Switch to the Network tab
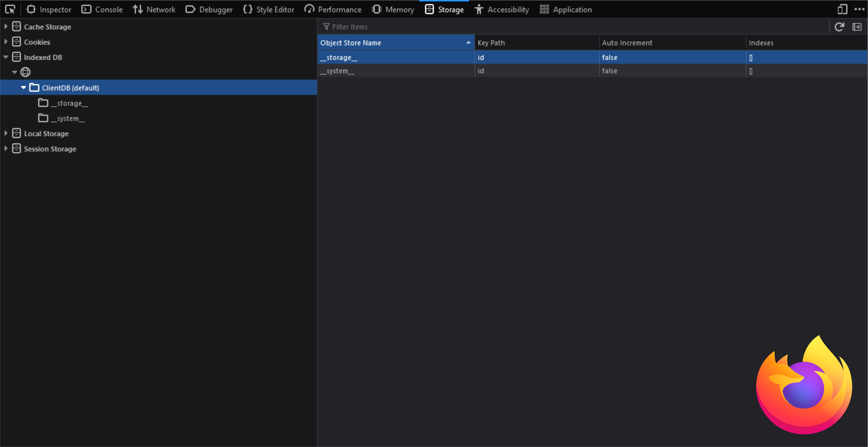868x447 pixels. 154,9
